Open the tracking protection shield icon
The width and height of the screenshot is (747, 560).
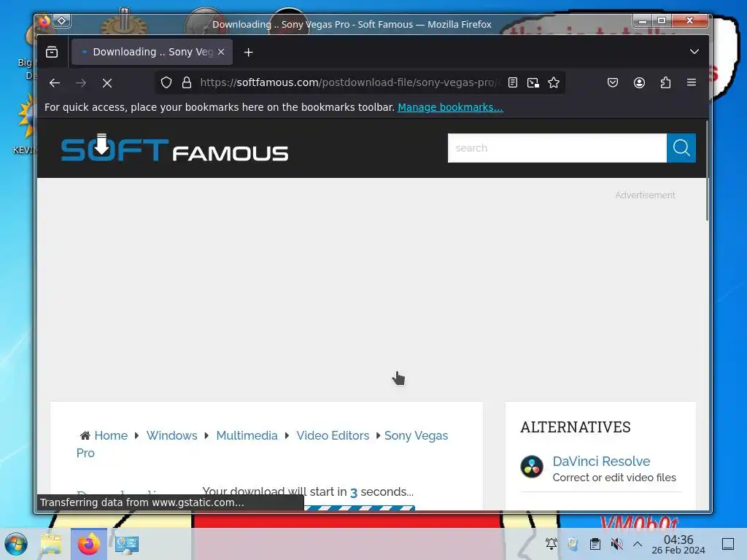(x=166, y=83)
